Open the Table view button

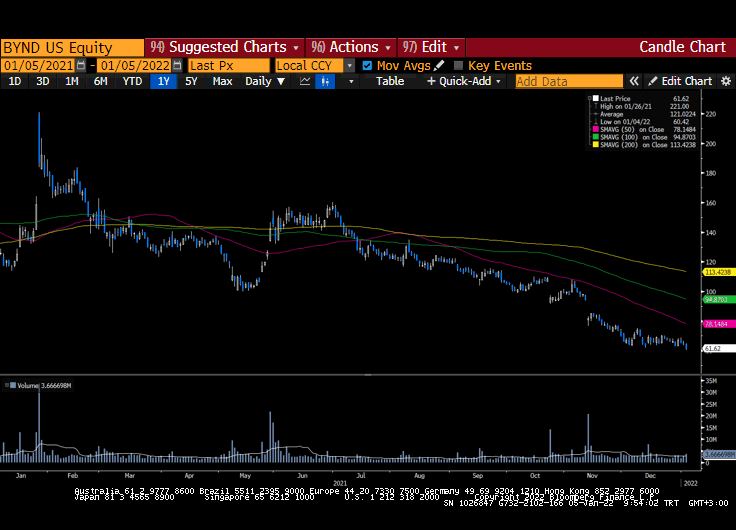coord(390,81)
